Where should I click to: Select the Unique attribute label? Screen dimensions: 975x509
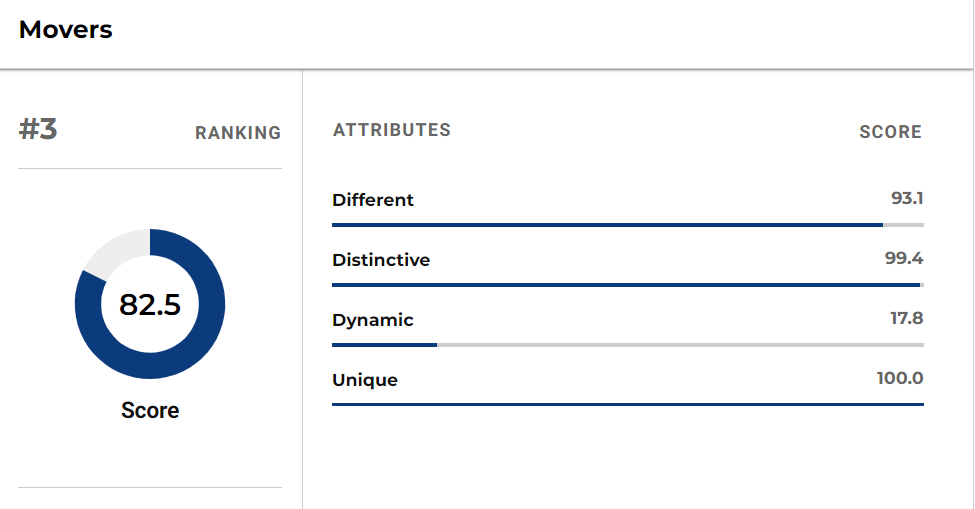[365, 380]
